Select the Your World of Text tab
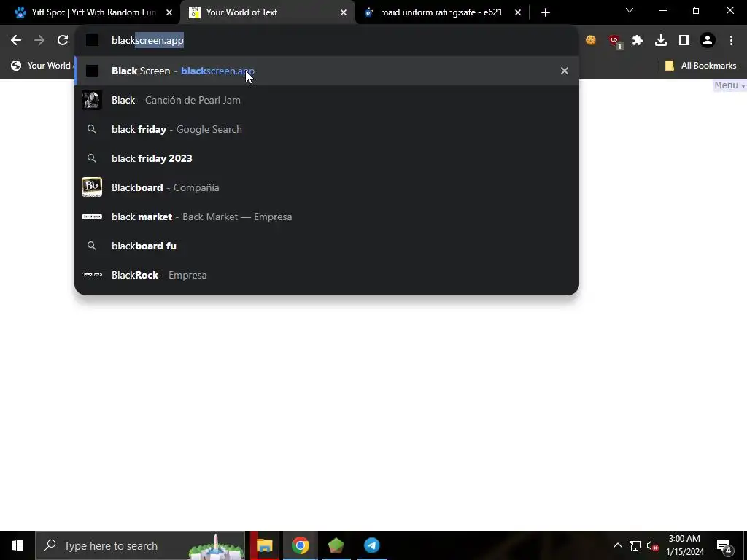 tap(267, 12)
